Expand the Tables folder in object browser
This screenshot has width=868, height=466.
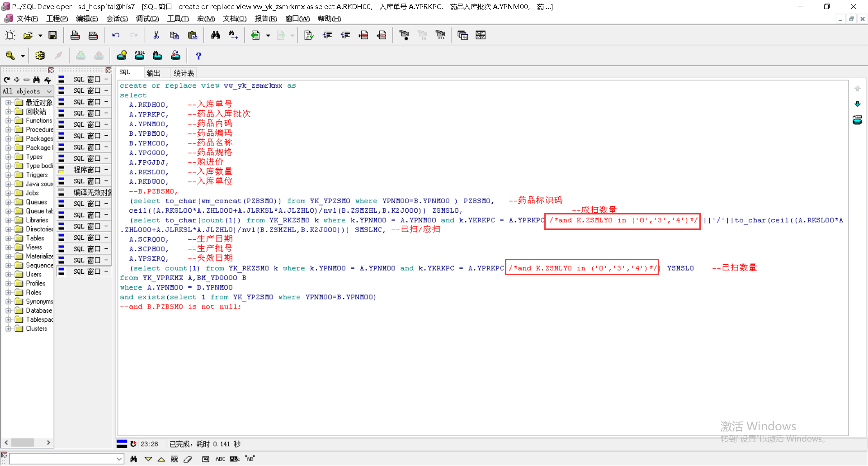tap(8, 238)
